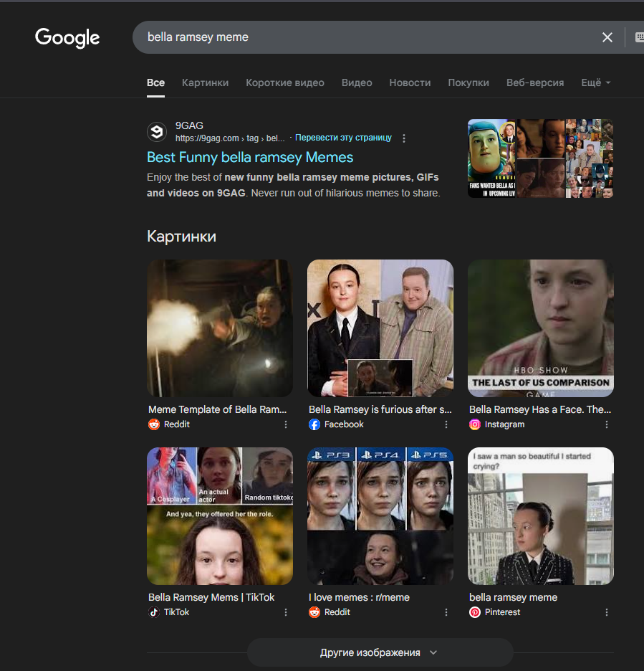Click the Facebook source icon
The height and width of the screenshot is (671, 644).
pos(314,424)
